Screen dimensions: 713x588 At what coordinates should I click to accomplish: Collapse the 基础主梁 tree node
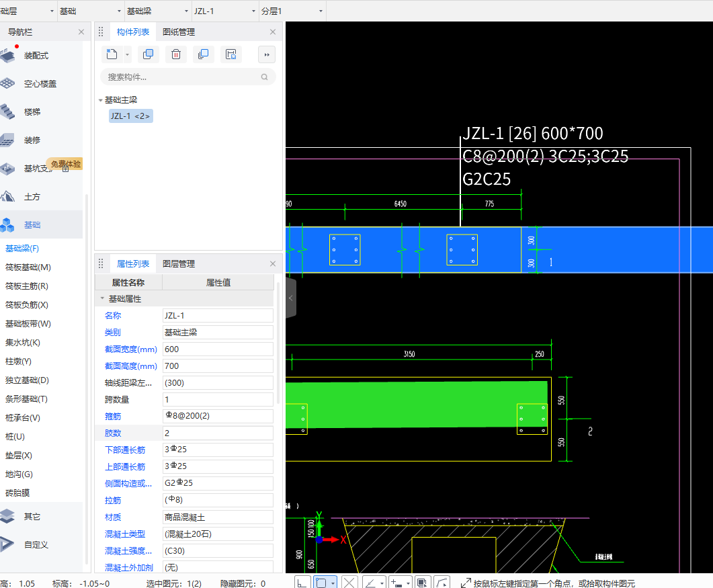coord(101,100)
